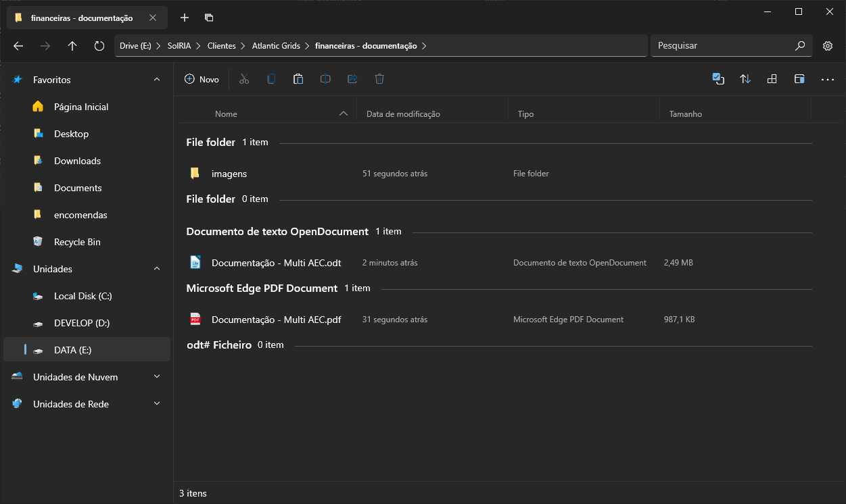Click the Novo new item button
The image size is (846, 504).
tap(202, 79)
